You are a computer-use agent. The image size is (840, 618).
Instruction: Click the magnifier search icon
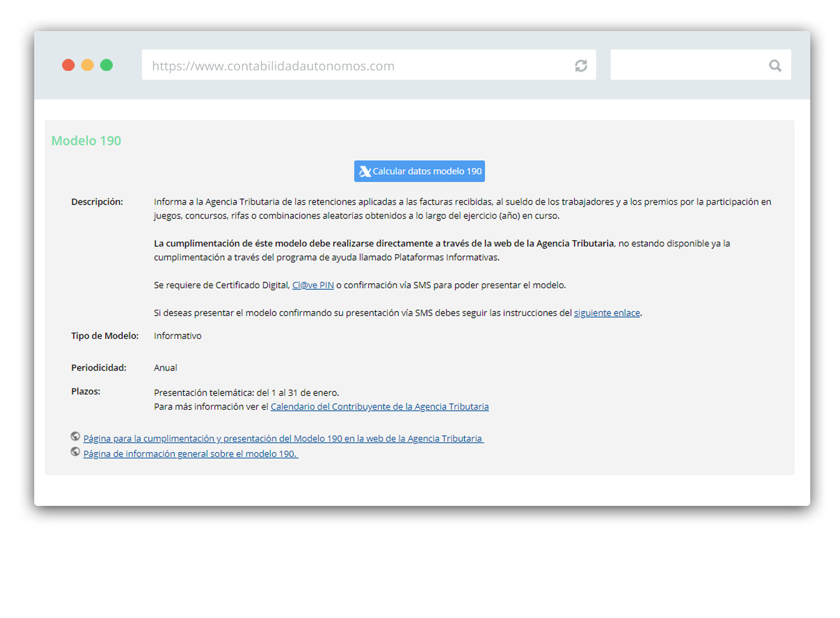coord(775,66)
